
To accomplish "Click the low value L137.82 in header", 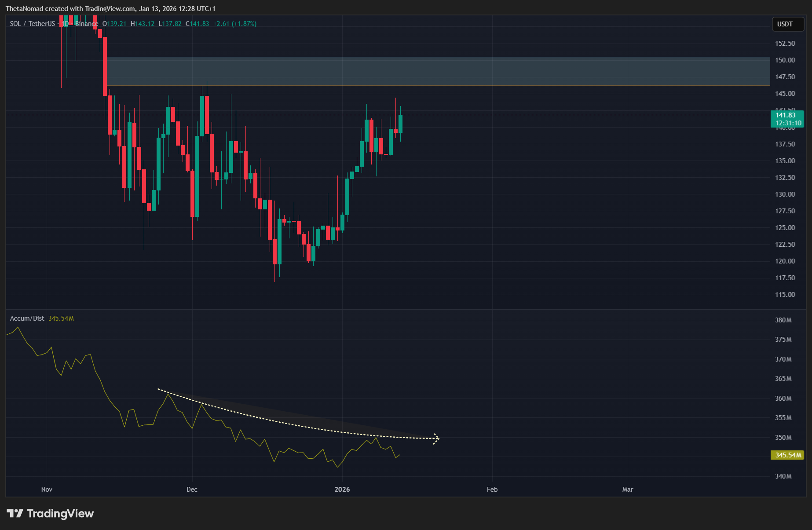I will (x=170, y=24).
